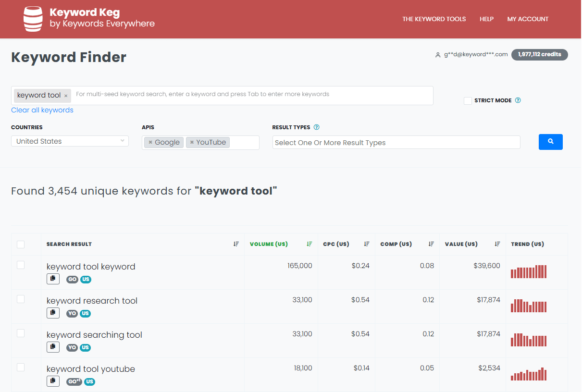This screenshot has height=392, width=582.
Task: Click the $0.14 CPC cell
Action: tap(361, 368)
